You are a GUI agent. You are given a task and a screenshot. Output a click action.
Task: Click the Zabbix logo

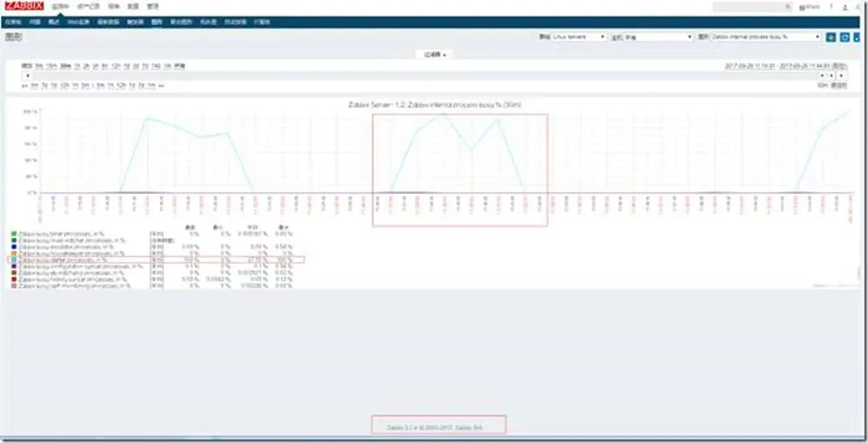coord(23,6)
